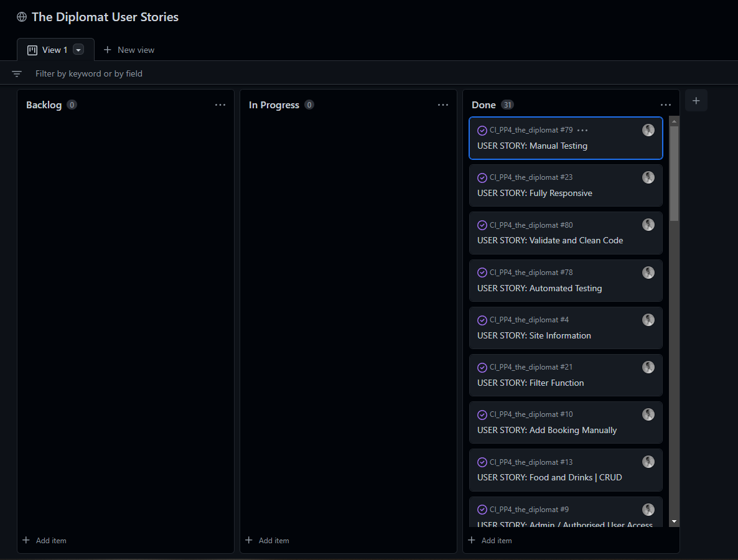The width and height of the screenshot is (738, 560).
Task: Click the CI_PP4_the_diplomat #79 reference
Action: click(531, 130)
